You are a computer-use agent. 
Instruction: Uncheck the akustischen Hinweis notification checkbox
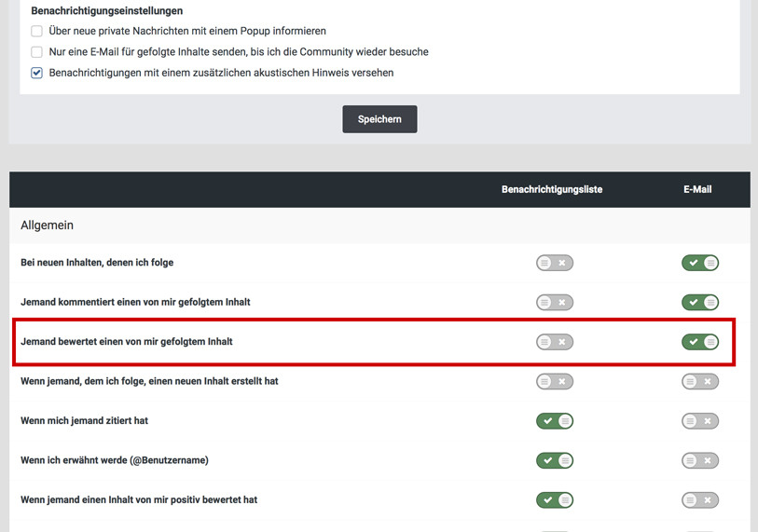point(37,73)
